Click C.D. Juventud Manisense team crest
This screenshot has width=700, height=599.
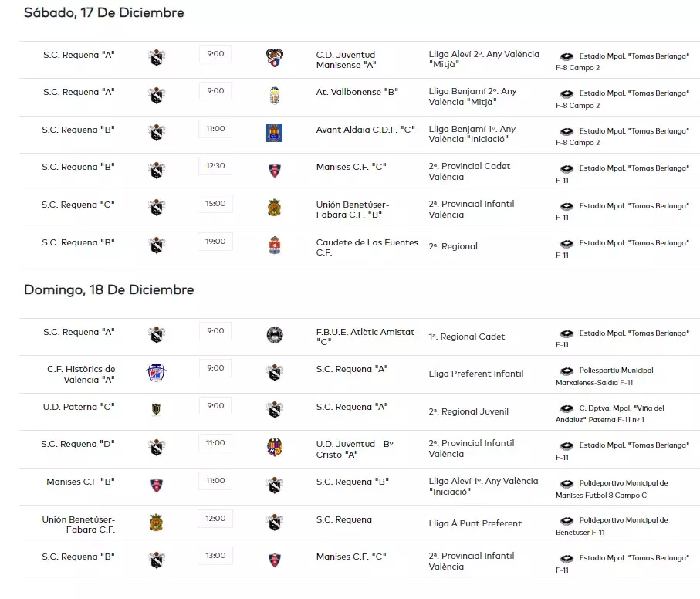coord(274,58)
